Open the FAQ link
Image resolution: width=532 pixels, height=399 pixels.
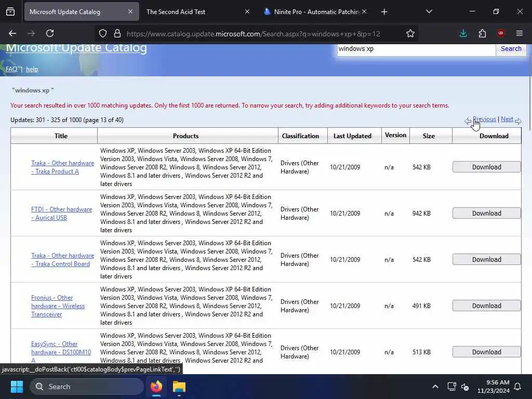point(11,69)
